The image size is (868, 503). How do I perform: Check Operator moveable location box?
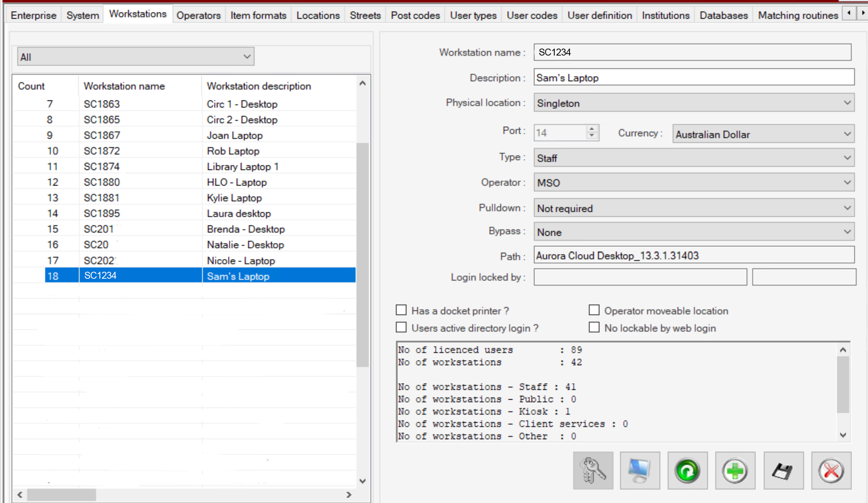pos(594,310)
